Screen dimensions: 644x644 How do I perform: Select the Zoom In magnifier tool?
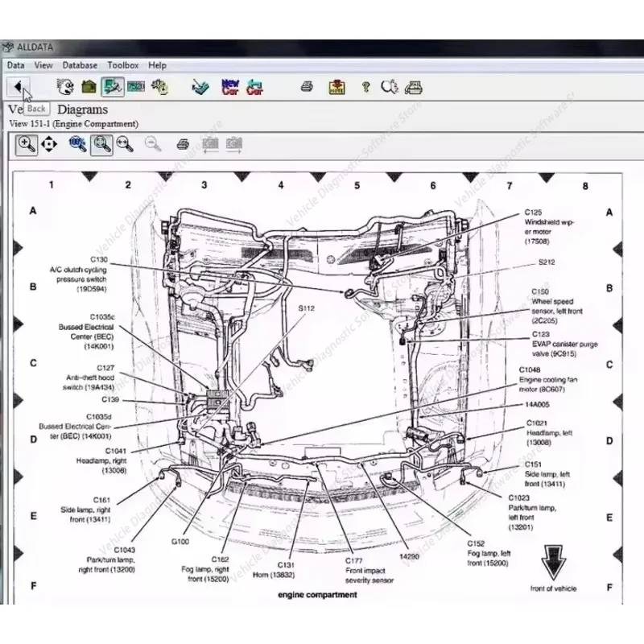(x=27, y=144)
